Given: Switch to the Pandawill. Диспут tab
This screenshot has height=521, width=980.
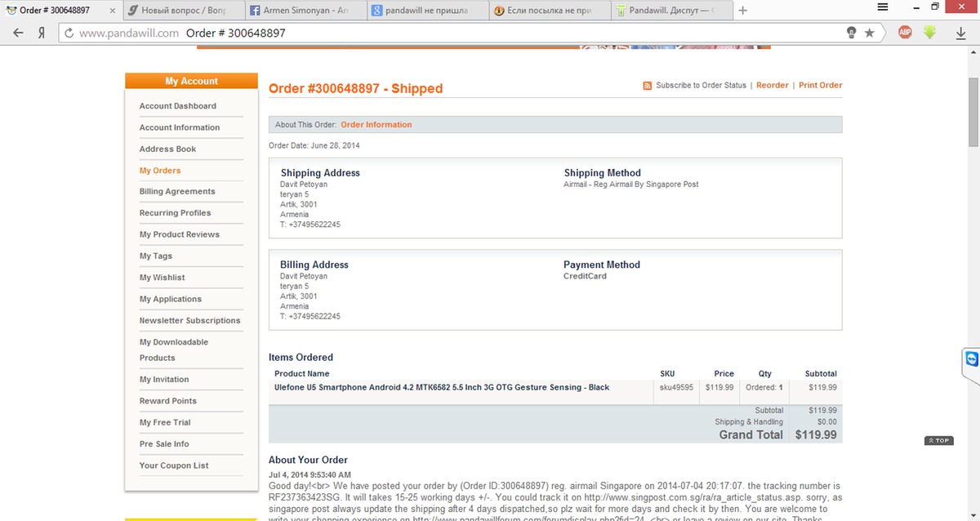Looking at the screenshot, I should [x=670, y=11].
